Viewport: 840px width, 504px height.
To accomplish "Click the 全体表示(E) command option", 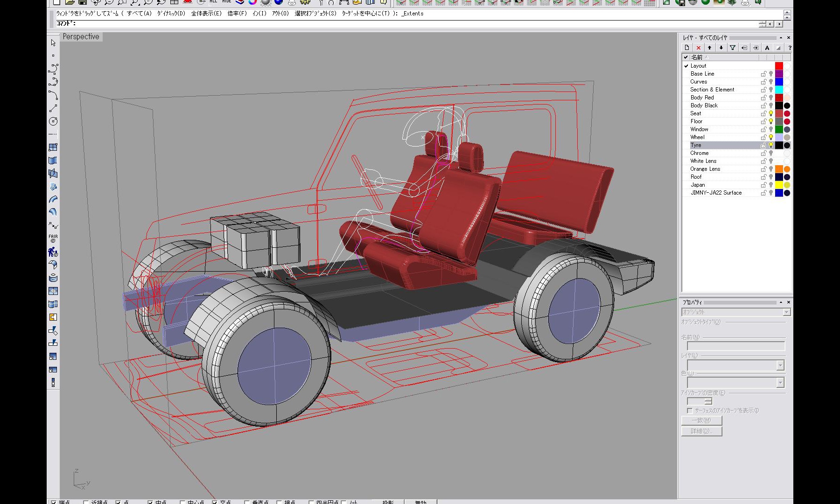I will click(206, 14).
